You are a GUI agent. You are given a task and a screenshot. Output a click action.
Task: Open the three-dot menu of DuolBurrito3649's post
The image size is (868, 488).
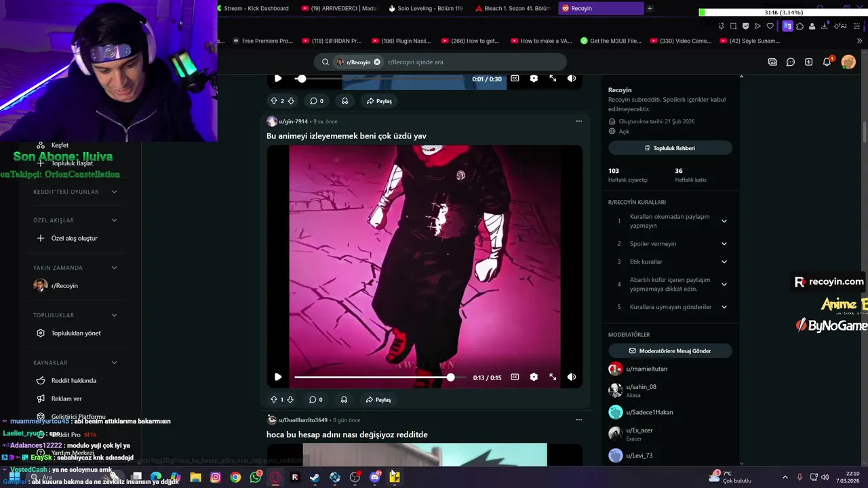(x=578, y=420)
